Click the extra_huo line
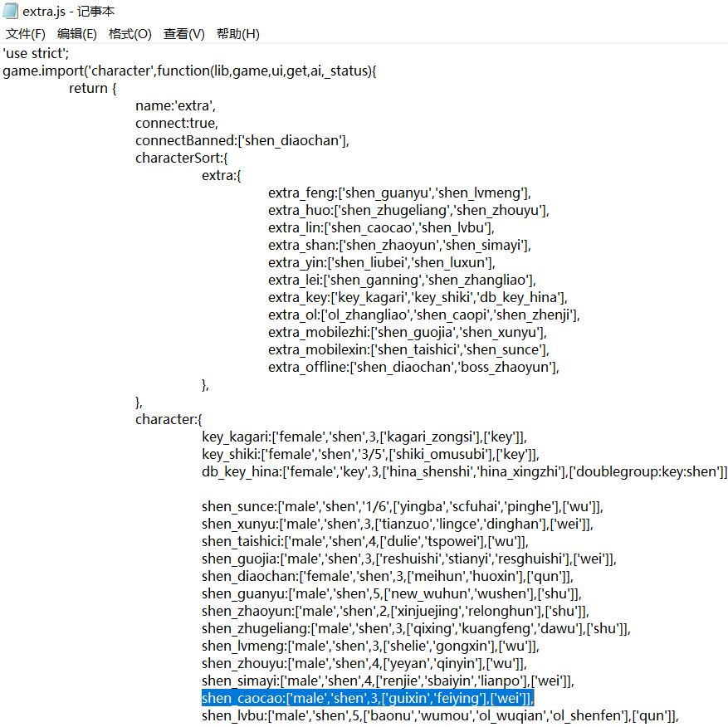The height and width of the screenshot is (727, 728). point(408,210)
